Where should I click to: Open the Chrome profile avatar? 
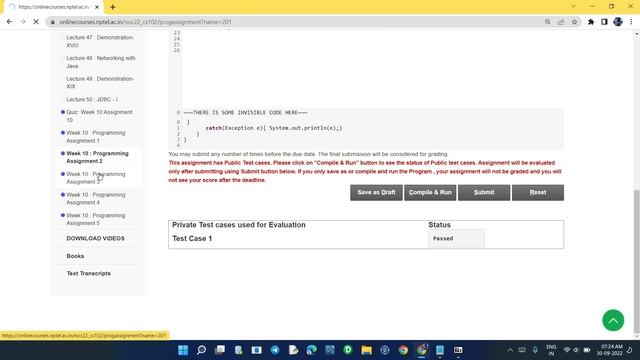(x=618, y=22)
